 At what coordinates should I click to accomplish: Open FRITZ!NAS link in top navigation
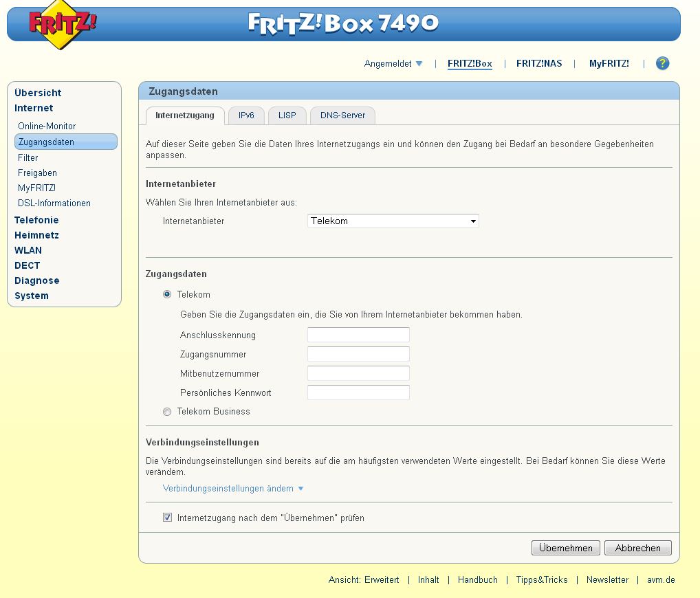(539, 64)
